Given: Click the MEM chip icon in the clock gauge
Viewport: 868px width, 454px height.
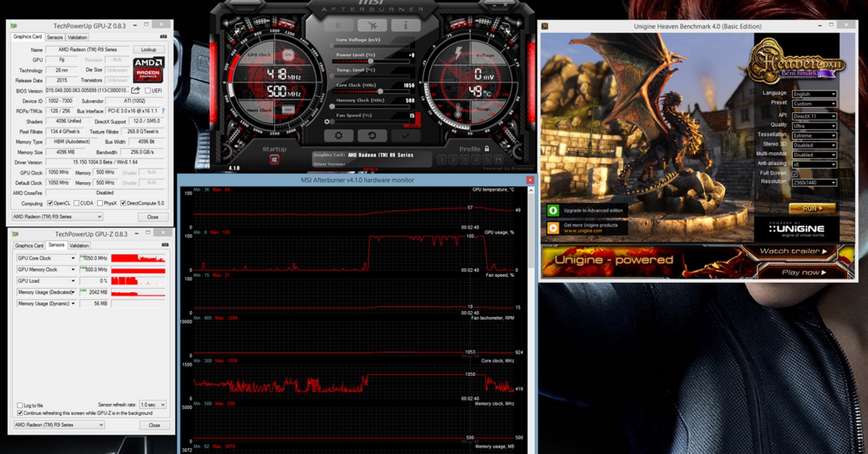Looking at the screenshot, I should point(288,110).
